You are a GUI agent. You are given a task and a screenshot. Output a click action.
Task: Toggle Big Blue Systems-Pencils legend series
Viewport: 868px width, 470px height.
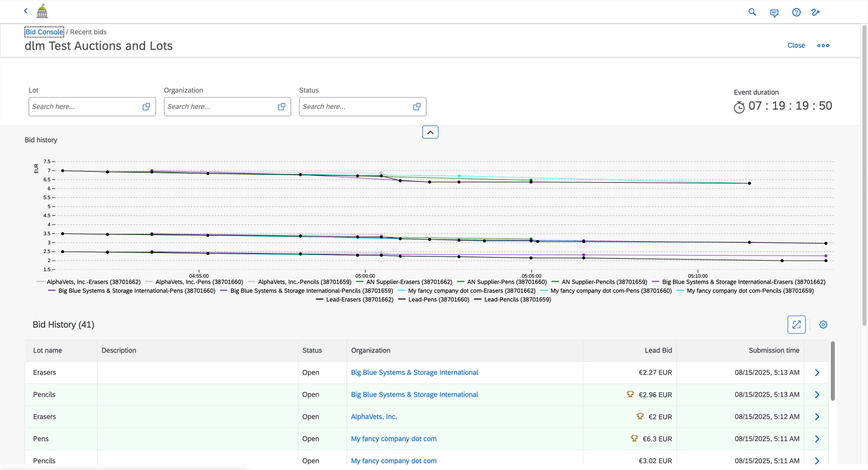(307, 291)
